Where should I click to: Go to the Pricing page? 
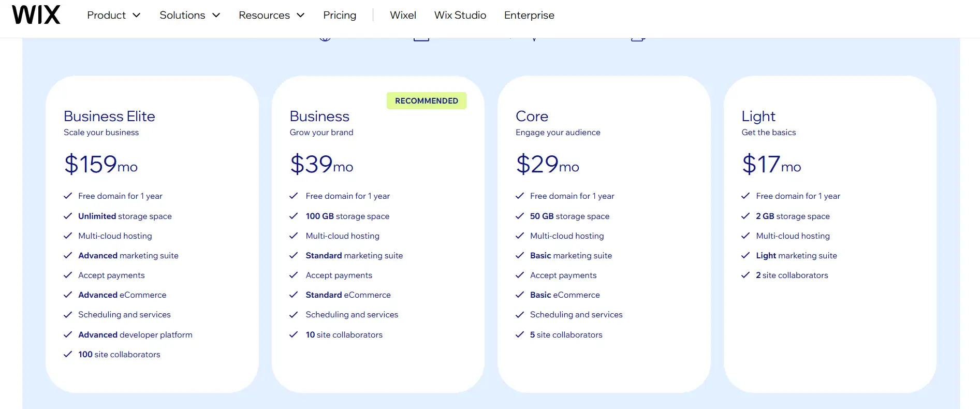click(340, 15)
